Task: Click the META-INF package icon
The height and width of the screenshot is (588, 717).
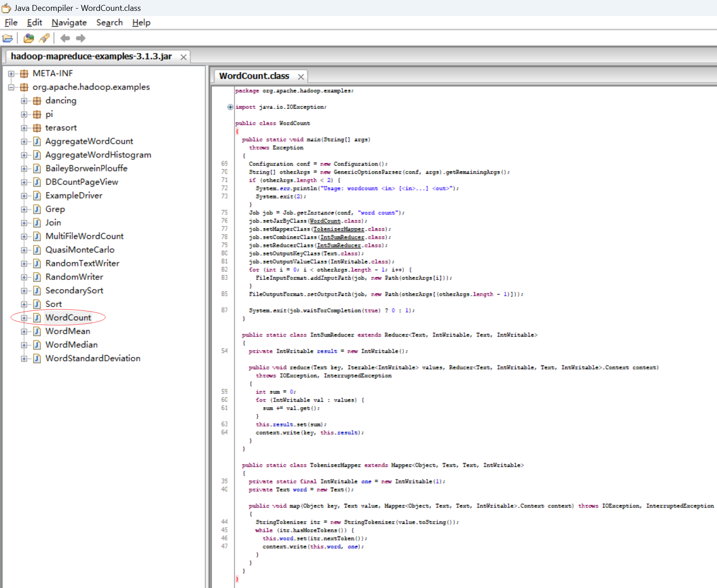Action: tap(24, 74)
